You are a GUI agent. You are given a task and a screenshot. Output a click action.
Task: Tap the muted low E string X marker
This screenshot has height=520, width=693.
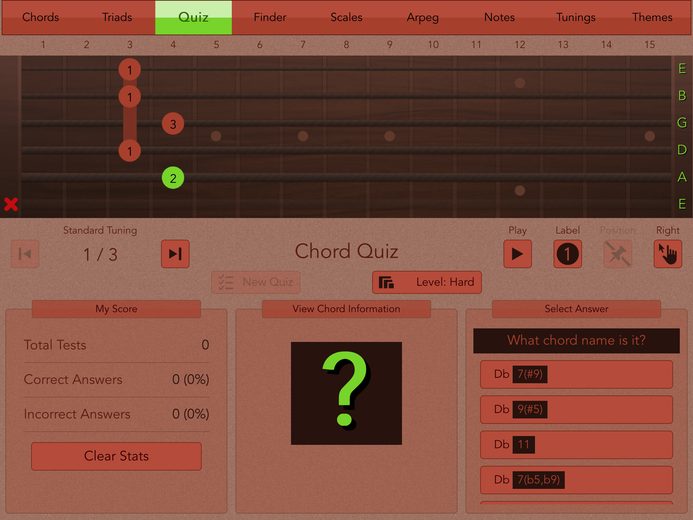tap(11, 204)
